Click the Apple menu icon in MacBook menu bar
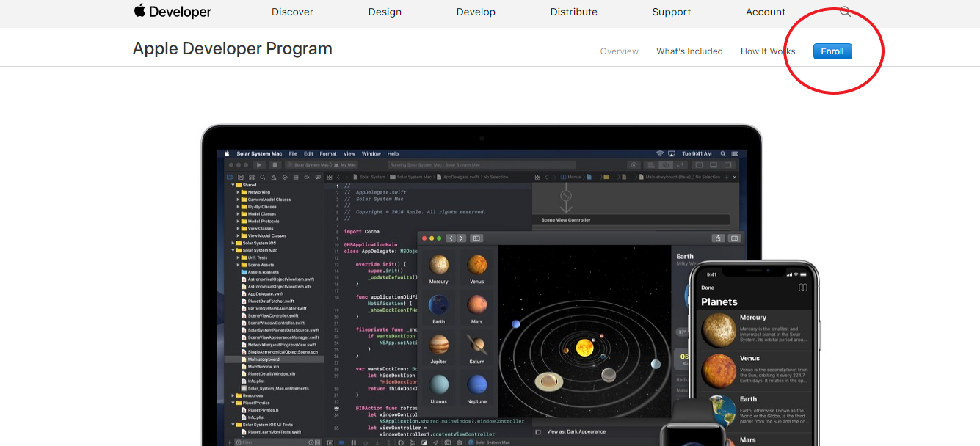This screenshot has width=980, height=446. [228, 153]
